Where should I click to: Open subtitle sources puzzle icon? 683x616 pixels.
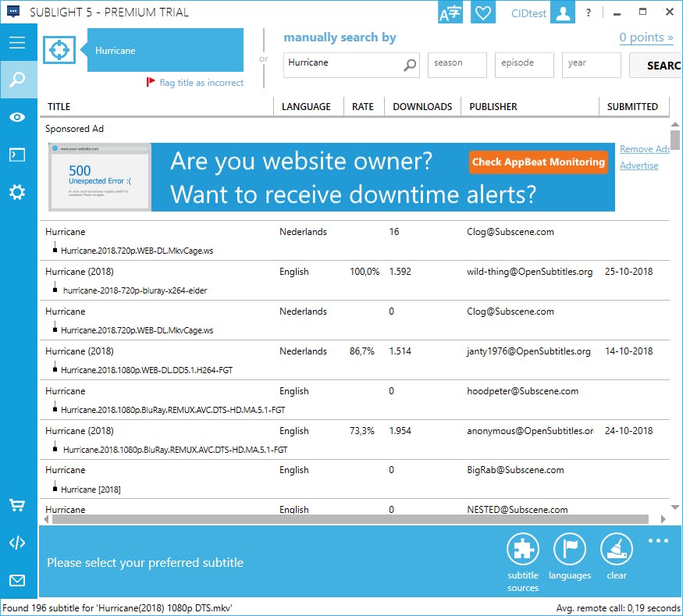[523, 549]
